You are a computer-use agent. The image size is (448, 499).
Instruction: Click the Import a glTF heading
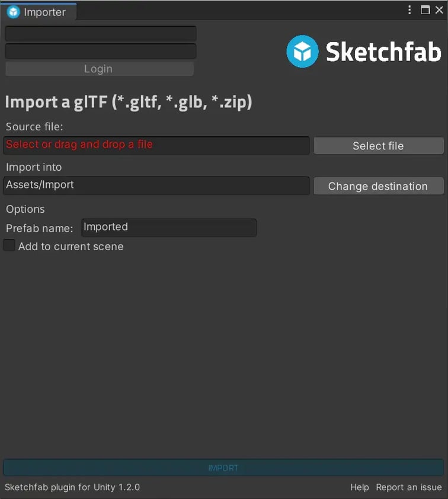coord(128,101)
